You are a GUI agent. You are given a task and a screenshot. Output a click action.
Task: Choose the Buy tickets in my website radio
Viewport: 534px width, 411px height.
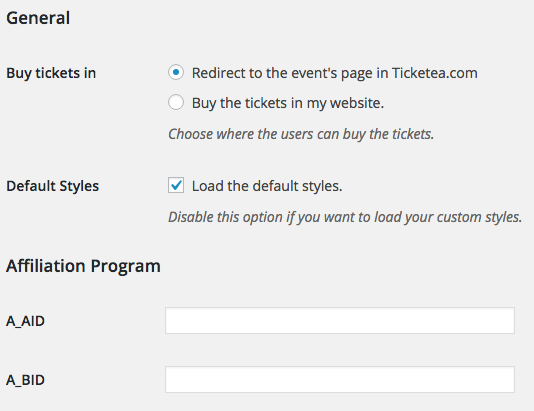[176, 102]
